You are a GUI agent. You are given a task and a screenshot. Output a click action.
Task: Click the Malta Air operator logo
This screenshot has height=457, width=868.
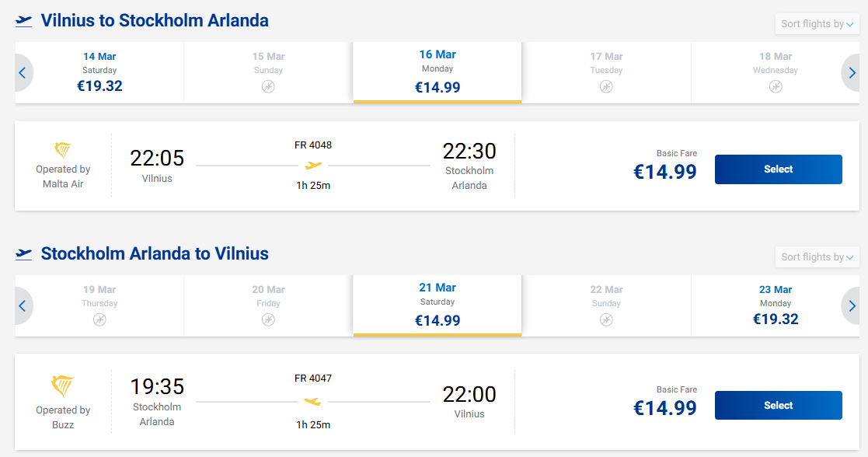pyautogui.click(x=63, y=150)
